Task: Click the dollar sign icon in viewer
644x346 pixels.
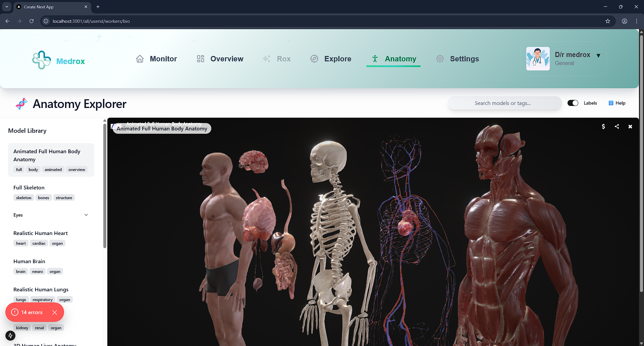Action: pos(603,126)
